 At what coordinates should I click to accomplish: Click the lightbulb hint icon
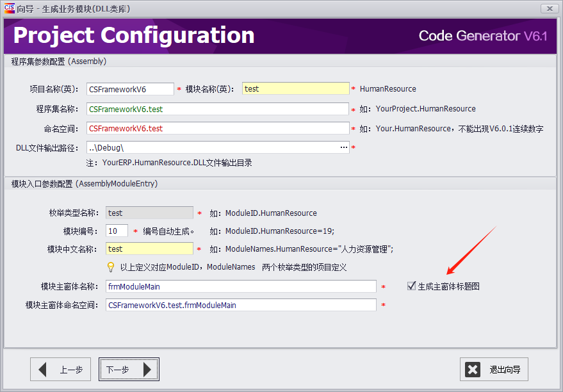click(x=111, y=267)
